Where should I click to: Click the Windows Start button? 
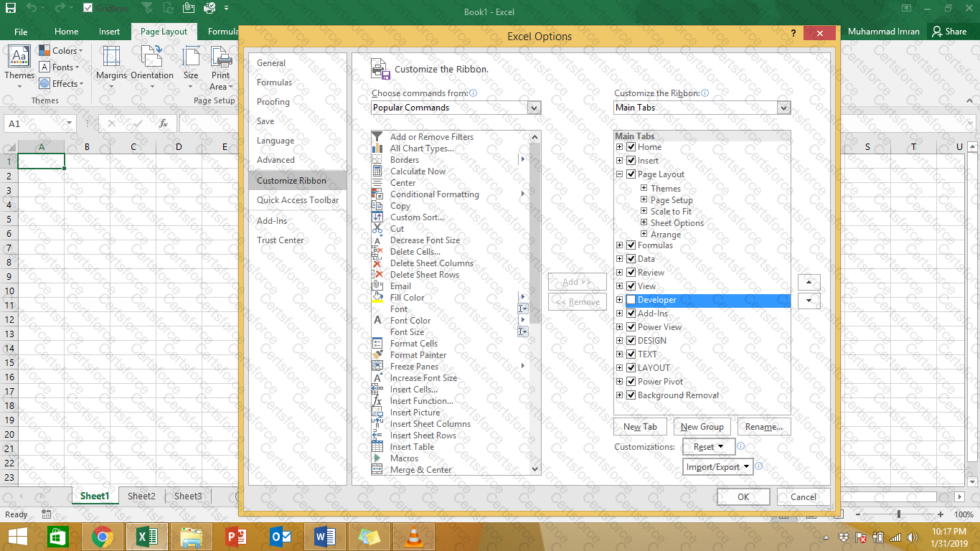coord(17,537)
